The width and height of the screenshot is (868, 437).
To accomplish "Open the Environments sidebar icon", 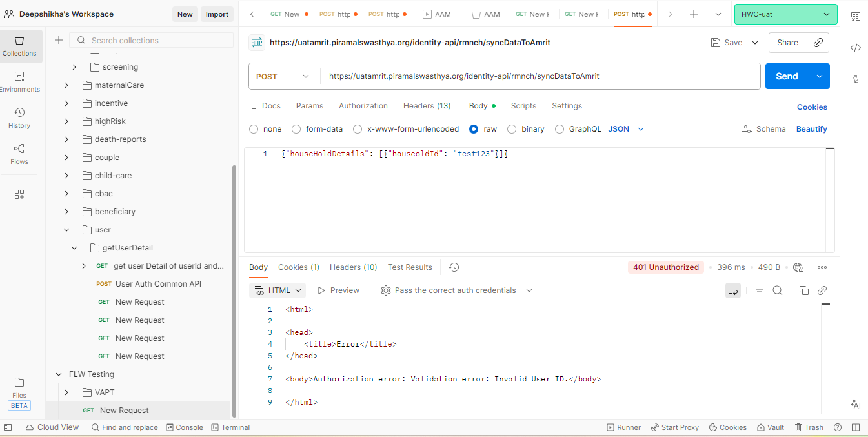I will pos(19,81).
